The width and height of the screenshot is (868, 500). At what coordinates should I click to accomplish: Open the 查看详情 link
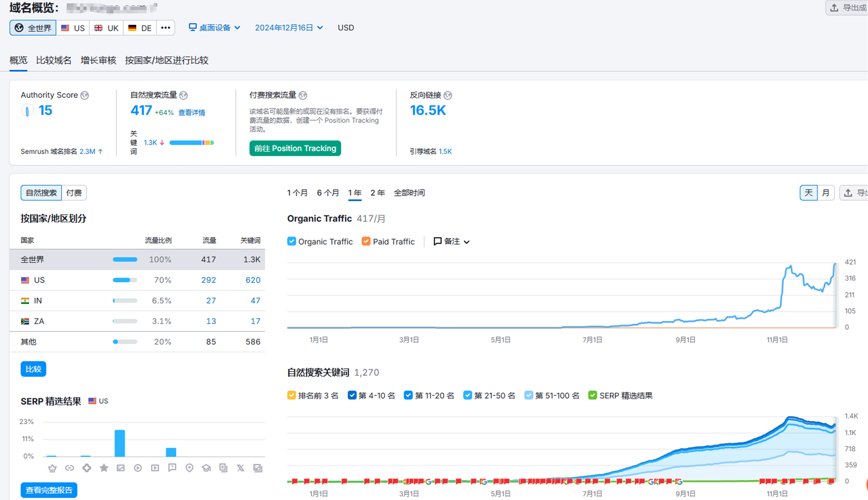pyautogui.click(x=192, y=113)
